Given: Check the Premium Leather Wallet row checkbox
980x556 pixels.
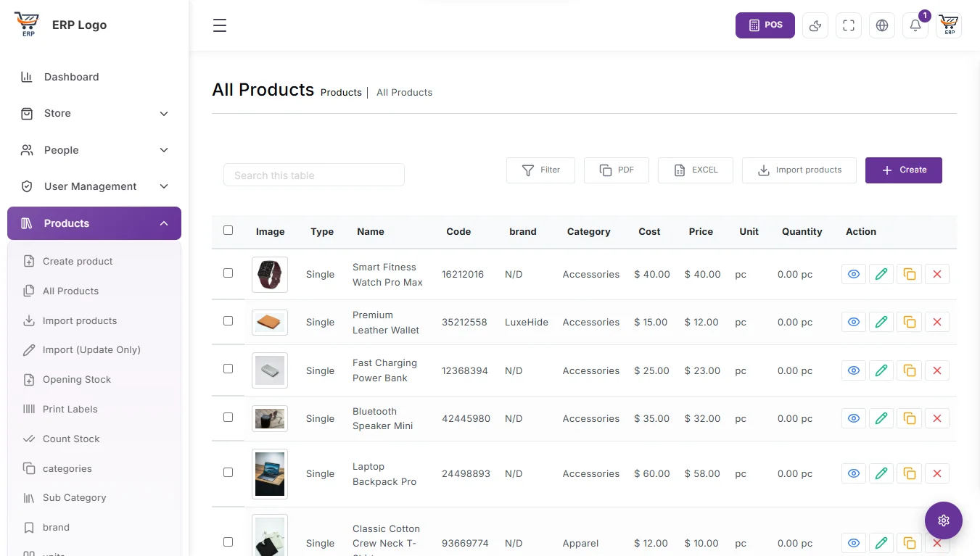Looking at the screenshot, I should pos(228,321).
